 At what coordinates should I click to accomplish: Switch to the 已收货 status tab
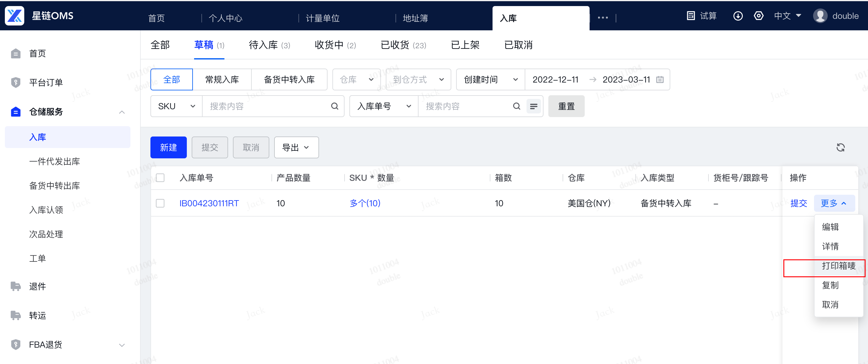(x=403, y=45)
